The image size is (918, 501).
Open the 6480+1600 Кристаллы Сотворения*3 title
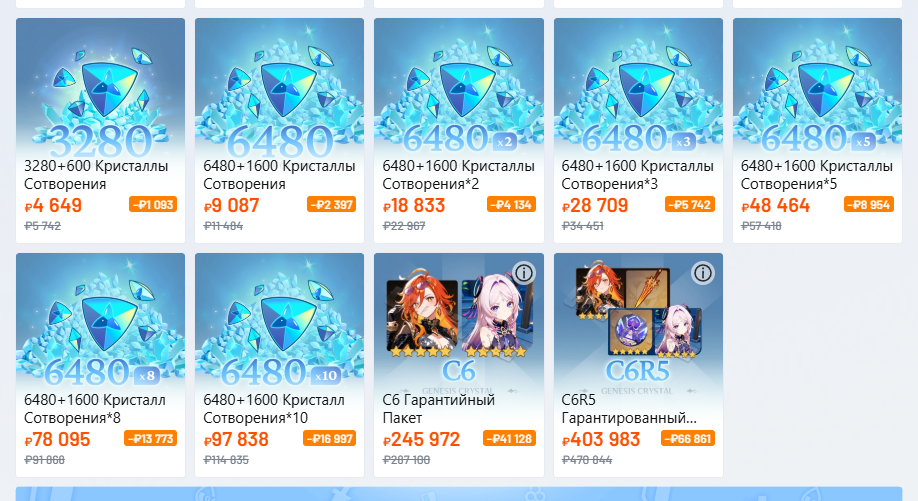[638, 174]
